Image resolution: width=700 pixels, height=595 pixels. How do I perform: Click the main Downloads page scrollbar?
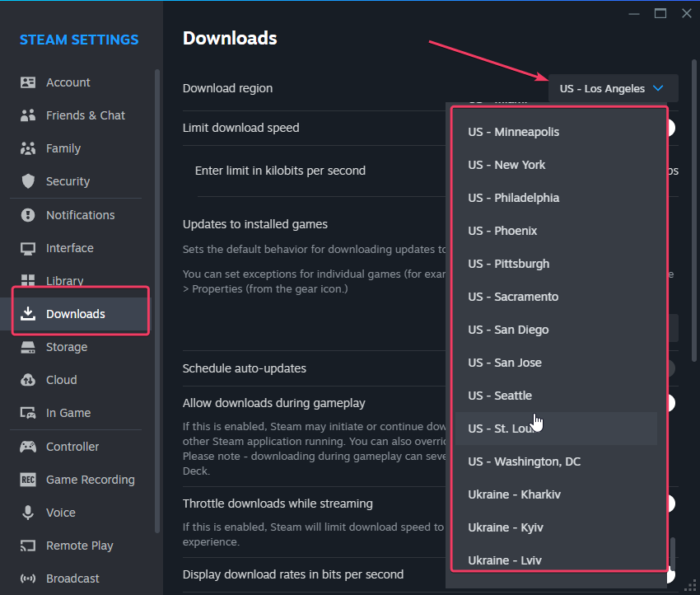[693, 210]
